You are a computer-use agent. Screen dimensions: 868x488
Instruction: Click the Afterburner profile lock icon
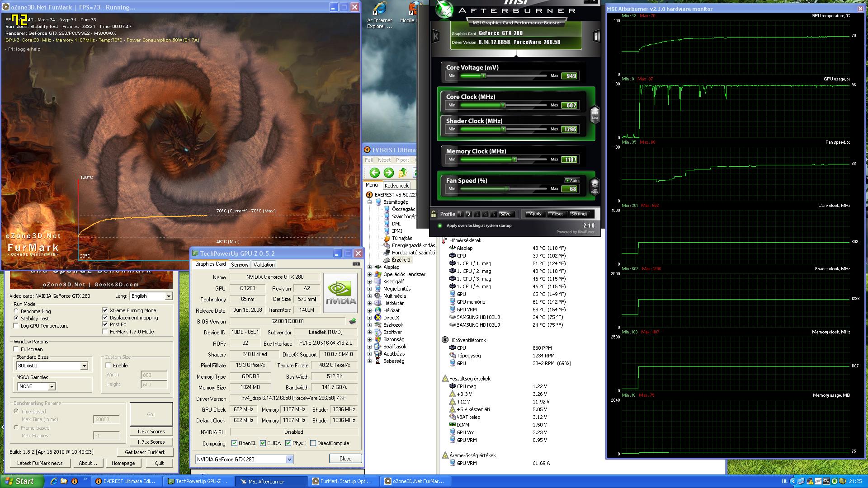[434, 214]
